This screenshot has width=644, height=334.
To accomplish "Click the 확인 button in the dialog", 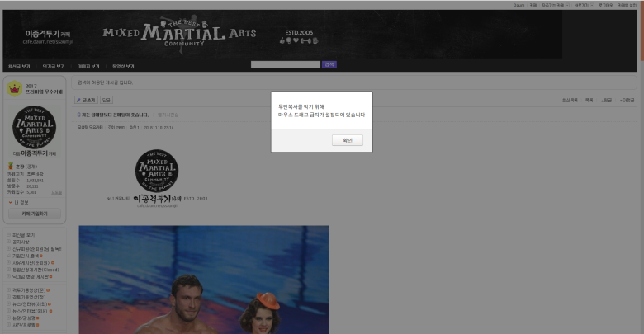I will (x=347, y=140).
